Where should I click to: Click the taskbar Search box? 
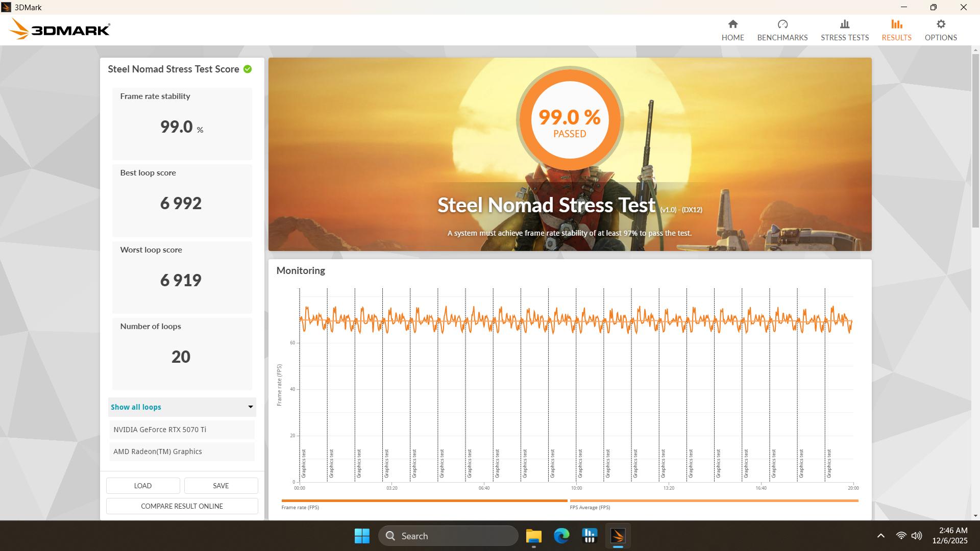[448, 536]
